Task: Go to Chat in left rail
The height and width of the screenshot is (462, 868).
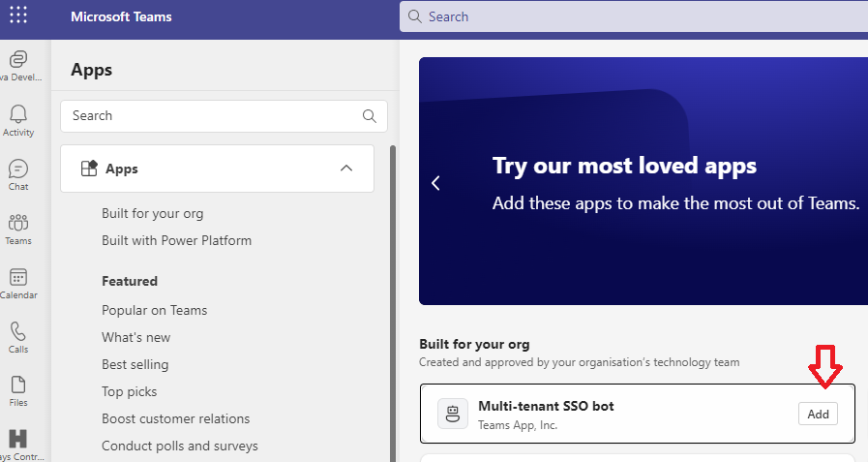Action: (x=18, y=169)
